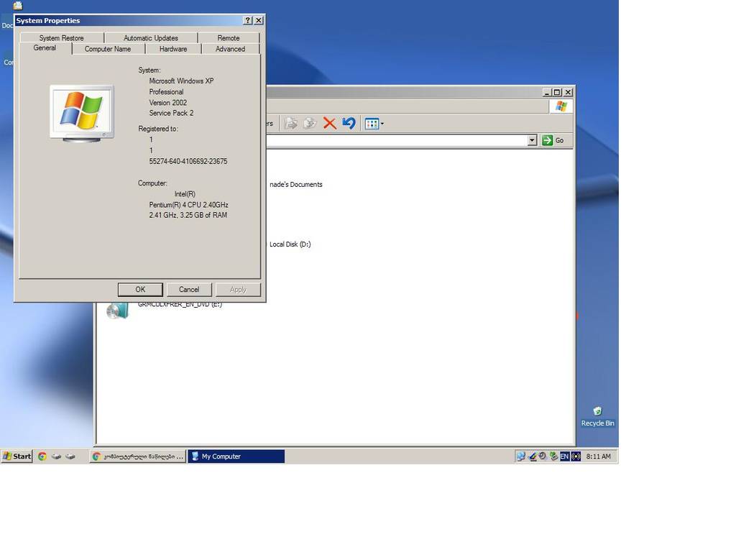The height and width of the screenshot is (560, 736).
Task: Click the Copy To toolbar icon in My Computer
Action: point(310,124)
